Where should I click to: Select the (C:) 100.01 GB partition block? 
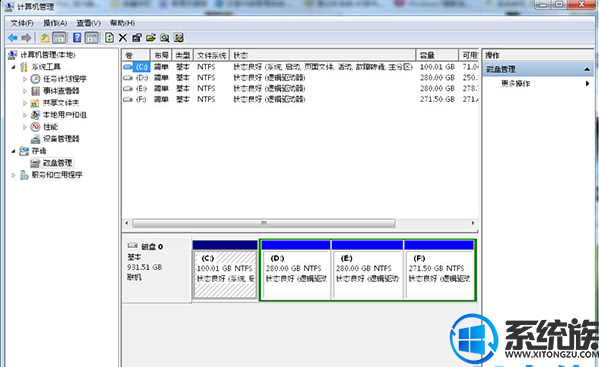coord(225,270)
